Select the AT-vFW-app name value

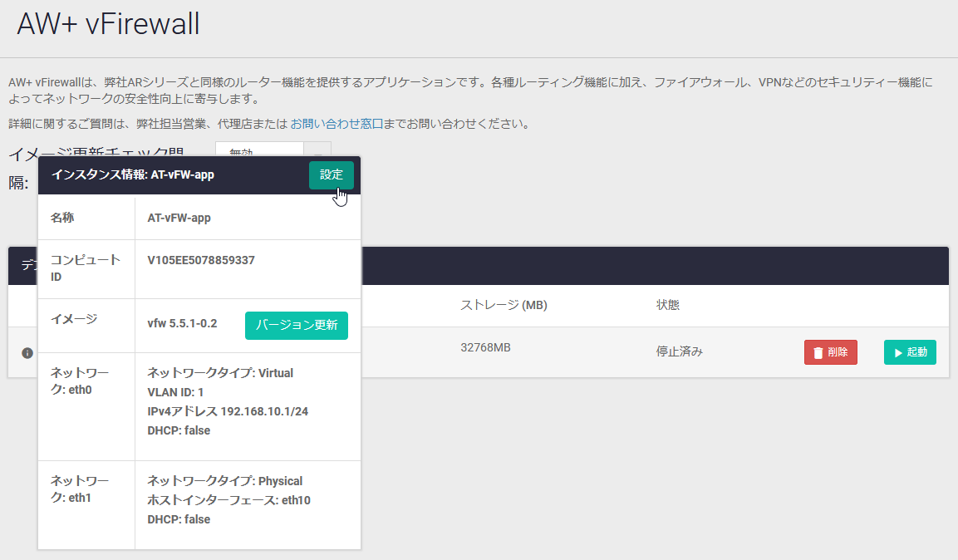pos(179,218)
